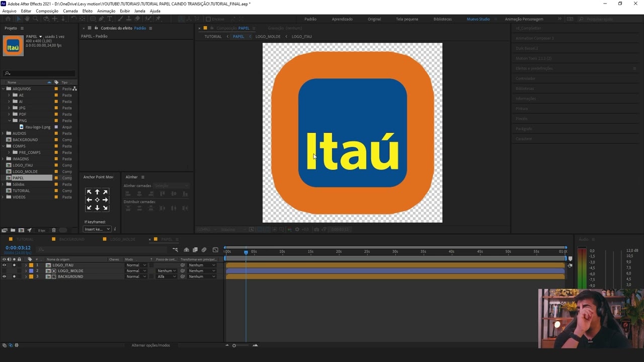This screenshot has height=362, width=644.
Task: Toggle solo switch for LOGO_ITAU layer
Action: pyautogui.click(x=14, y=265)
